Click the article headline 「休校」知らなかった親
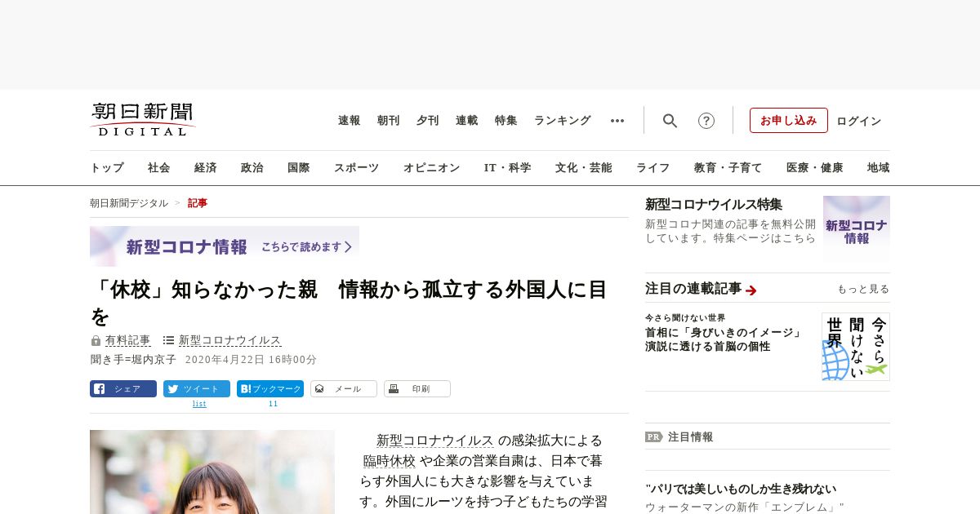Screen dimensions: 980x514 349,303
